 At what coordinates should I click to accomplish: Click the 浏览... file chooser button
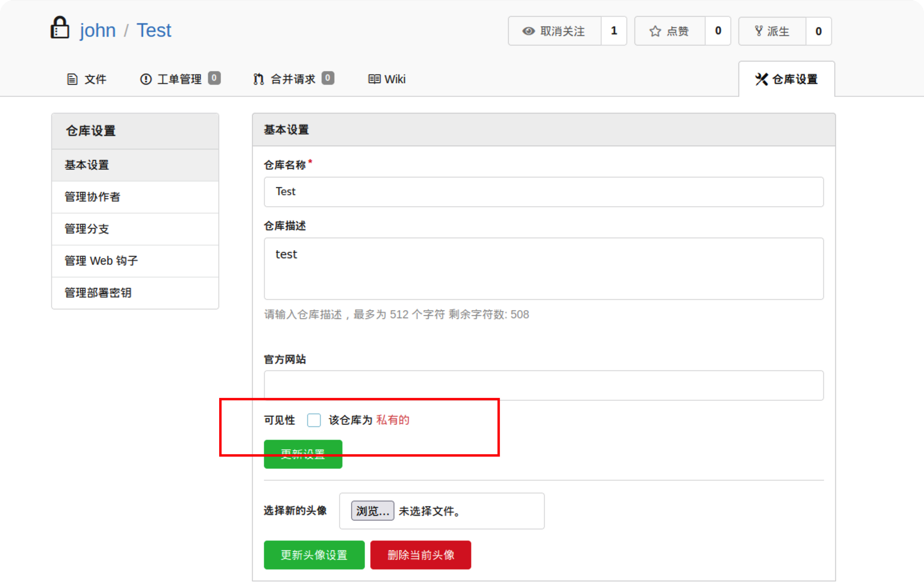(372, 511)
